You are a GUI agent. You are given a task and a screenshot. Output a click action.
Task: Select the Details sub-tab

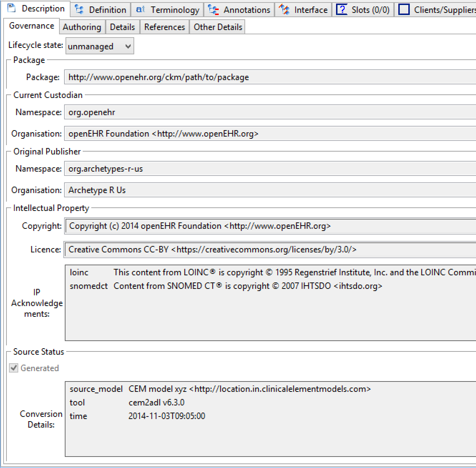[x=122, y=27]
